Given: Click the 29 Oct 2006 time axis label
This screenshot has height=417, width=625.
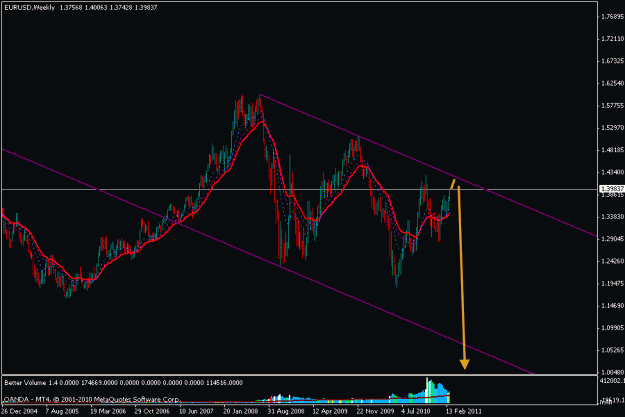Looking at the screenshot, I should pyautogui.click(x=152, y=412).
